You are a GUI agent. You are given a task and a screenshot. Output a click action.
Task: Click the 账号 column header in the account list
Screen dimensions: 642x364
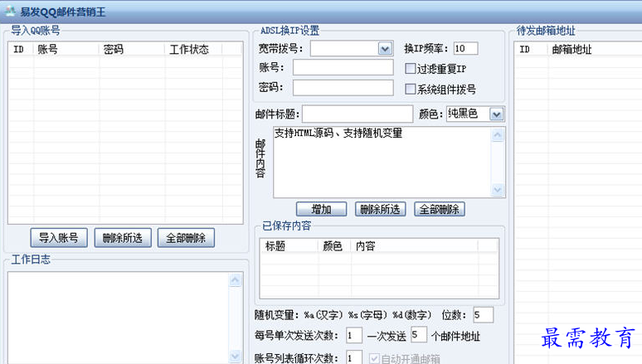click(x=66, y=50)
